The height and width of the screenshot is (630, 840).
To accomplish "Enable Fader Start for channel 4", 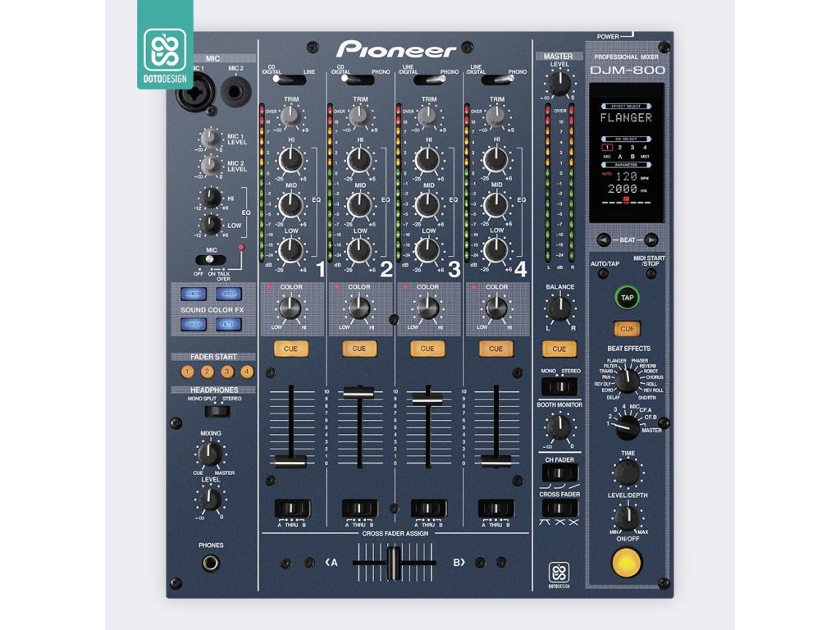I will 247,372.
